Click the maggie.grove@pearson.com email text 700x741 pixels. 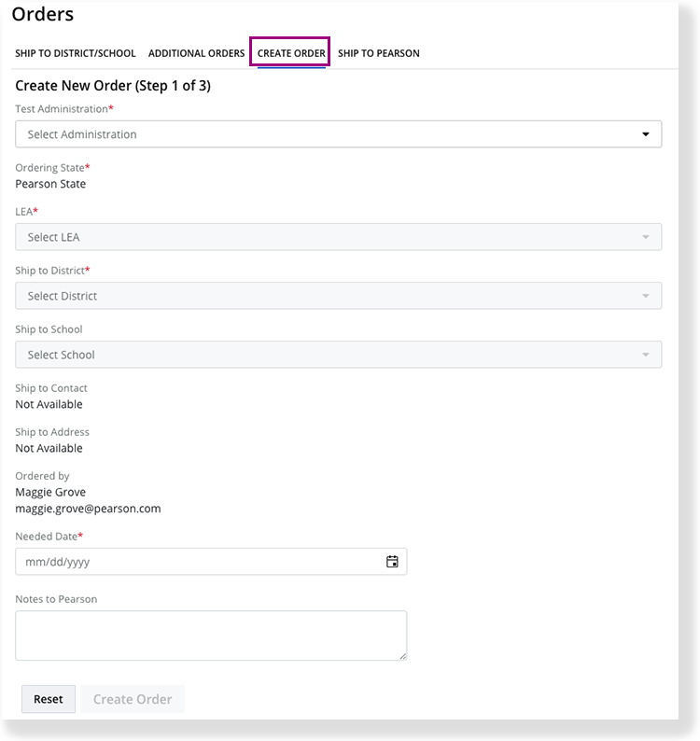pos(88,509)
